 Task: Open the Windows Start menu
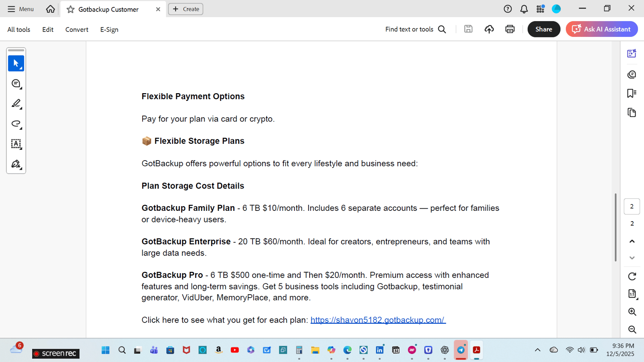[106, 350]
